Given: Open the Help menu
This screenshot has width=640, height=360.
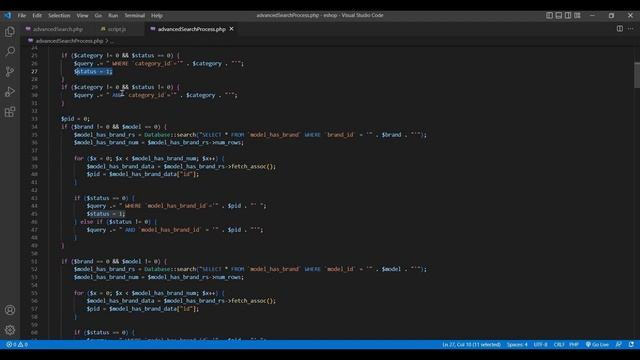Looking at the screenshot, I should [x=157, y=16].
